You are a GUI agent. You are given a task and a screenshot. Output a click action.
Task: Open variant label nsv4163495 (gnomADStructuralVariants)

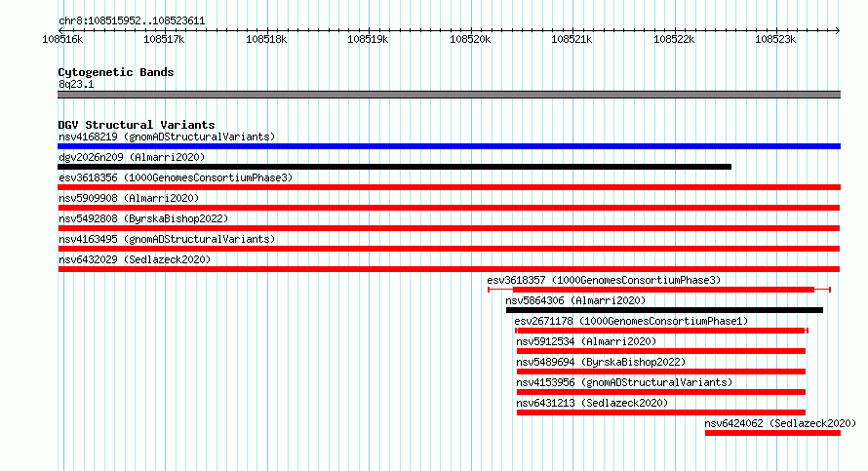point(167,239)
